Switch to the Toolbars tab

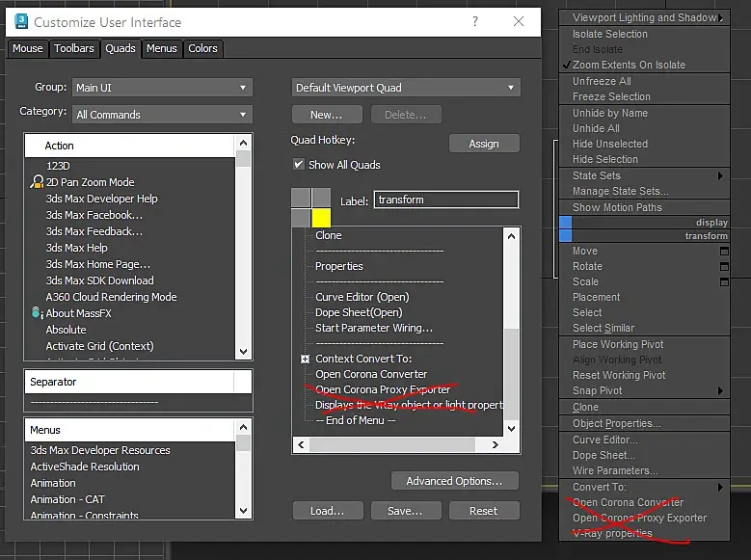point(74,48)
